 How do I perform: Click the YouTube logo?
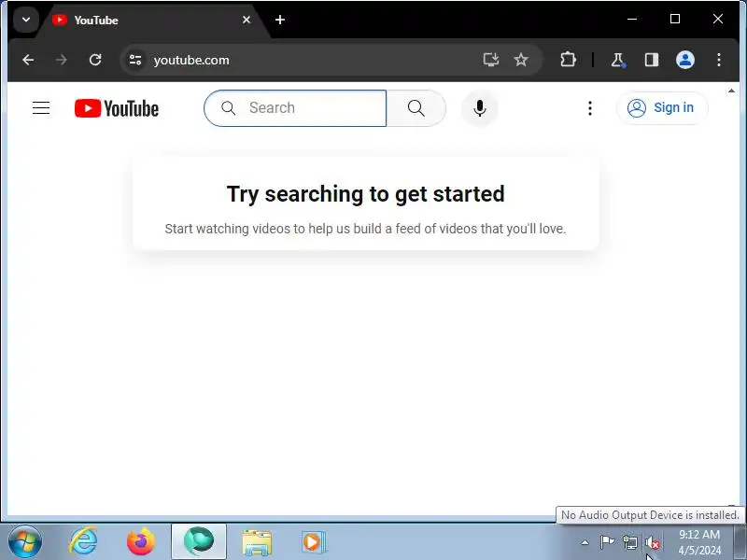tap(117, 108)
